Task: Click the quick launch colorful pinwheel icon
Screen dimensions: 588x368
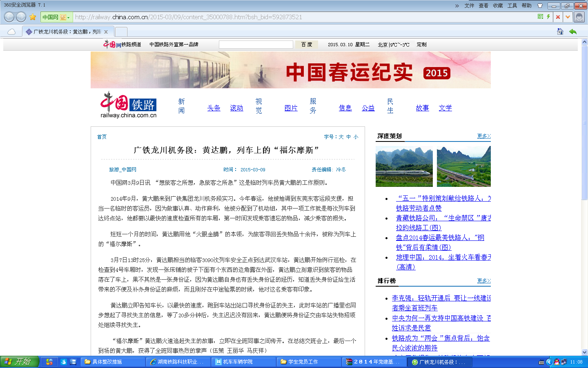Action: point(49,362)
